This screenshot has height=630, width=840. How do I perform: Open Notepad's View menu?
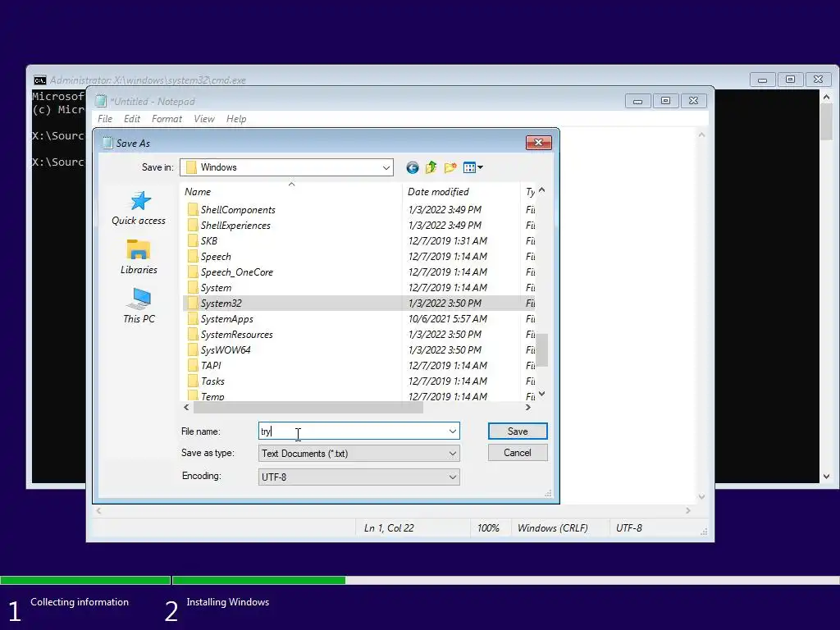click(x=204, y=119)
